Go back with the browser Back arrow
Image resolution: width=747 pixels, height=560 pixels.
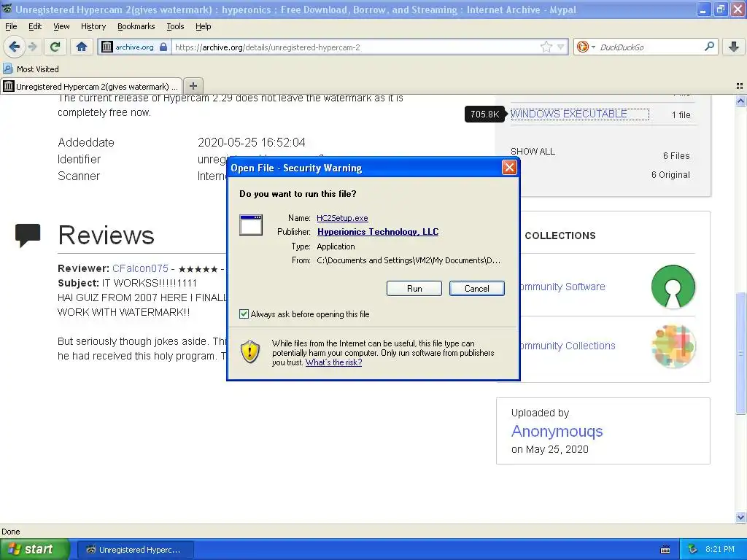pos(15,47)
